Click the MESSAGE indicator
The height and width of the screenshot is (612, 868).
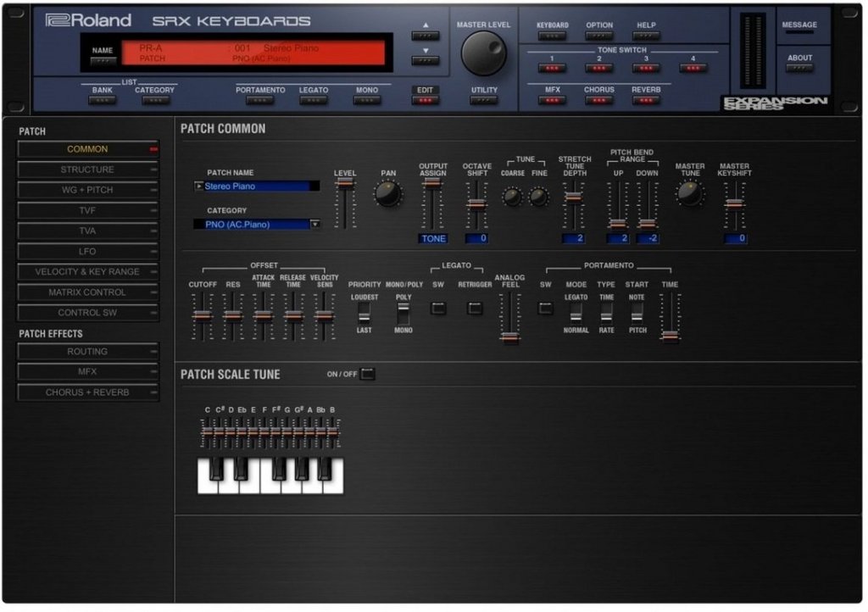(799, 32)
